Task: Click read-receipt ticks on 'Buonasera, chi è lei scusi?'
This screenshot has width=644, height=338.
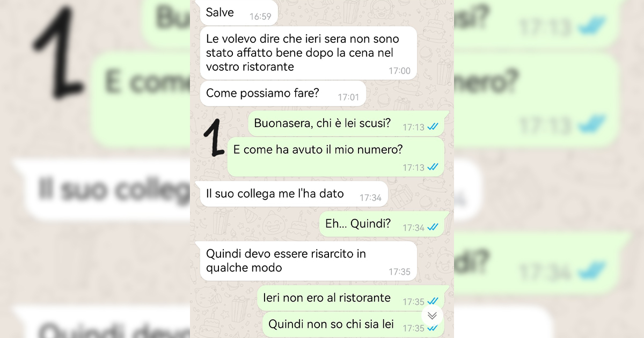Action: point(433,127)
